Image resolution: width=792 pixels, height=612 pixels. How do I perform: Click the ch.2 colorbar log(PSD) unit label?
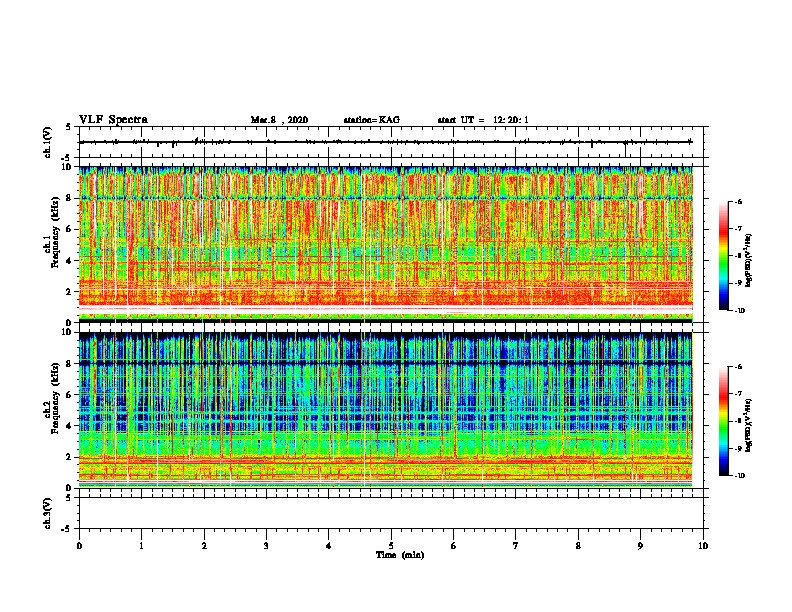tap(749, 425)
